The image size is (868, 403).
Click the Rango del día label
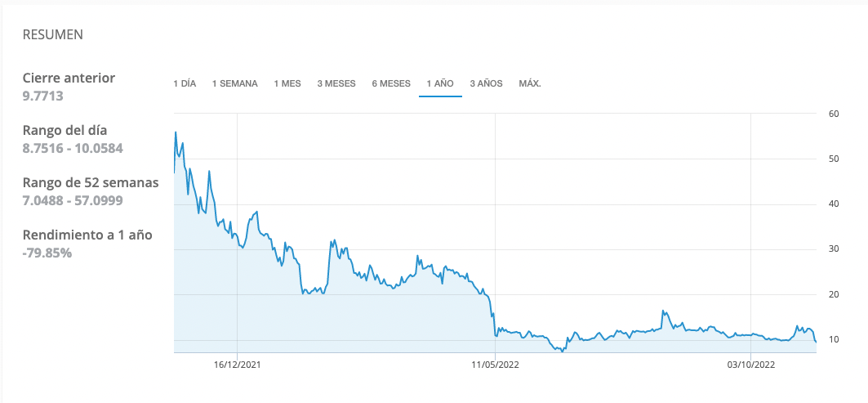pos(65,130)
